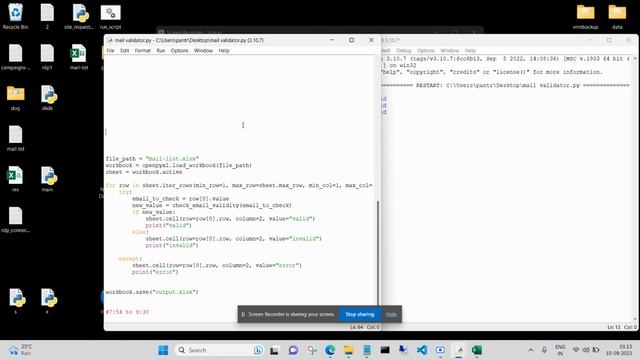
Task: Click the file_path = "mail-list.xlsx" line
Action: pyautogui.click(x=152, y=158)
